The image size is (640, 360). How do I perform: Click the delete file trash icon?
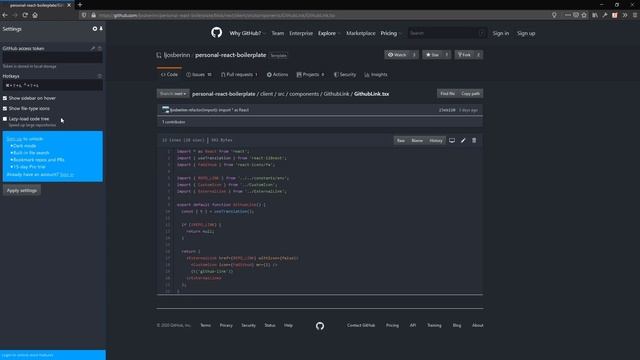click(474, 140)
